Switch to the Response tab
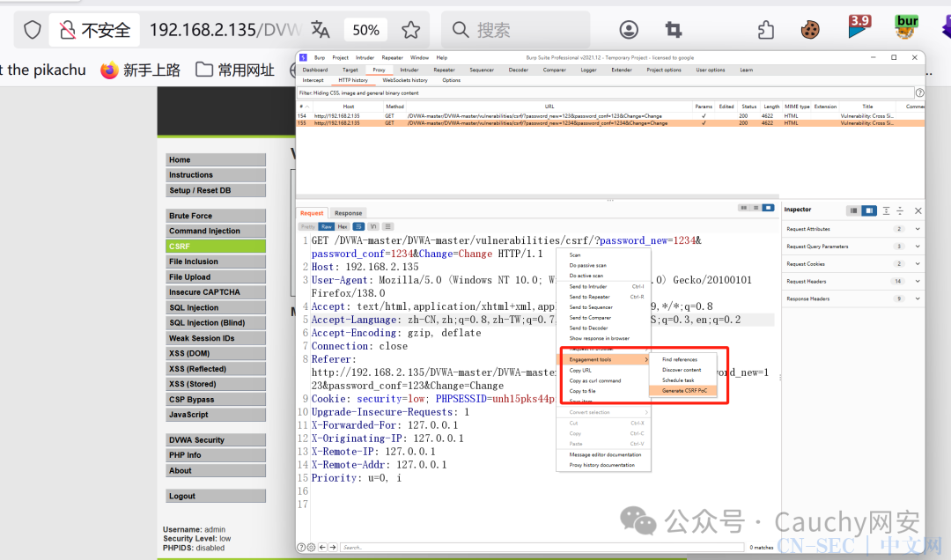The width and height of the screenshot is (951, 560). coord(348,213)
